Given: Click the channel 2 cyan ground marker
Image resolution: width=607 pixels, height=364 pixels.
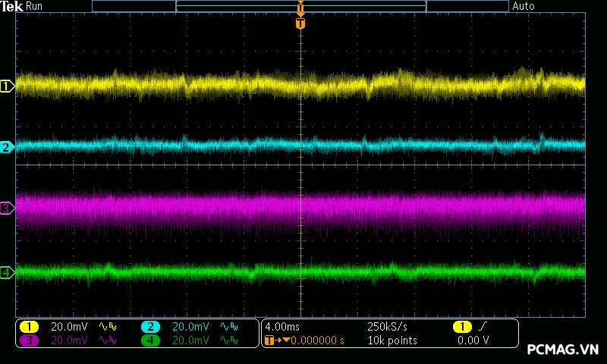Looking at the screenshot, I should pos(6,147).
